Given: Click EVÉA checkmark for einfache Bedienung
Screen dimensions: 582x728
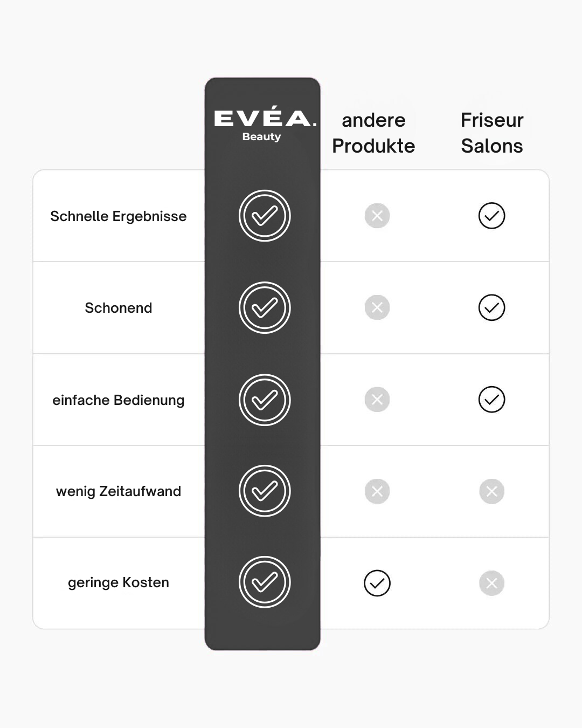Looking at the screenshot, I should (265, 400).
